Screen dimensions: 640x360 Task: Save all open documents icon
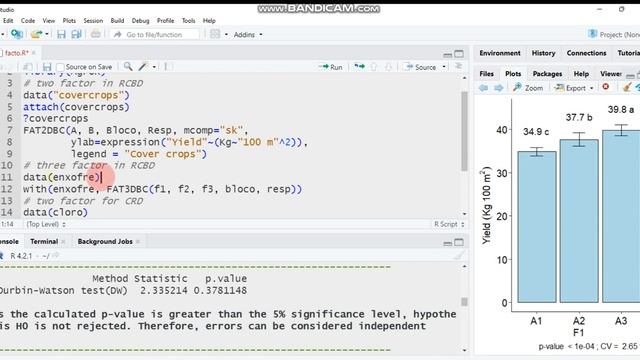click(x=76, y=34)
